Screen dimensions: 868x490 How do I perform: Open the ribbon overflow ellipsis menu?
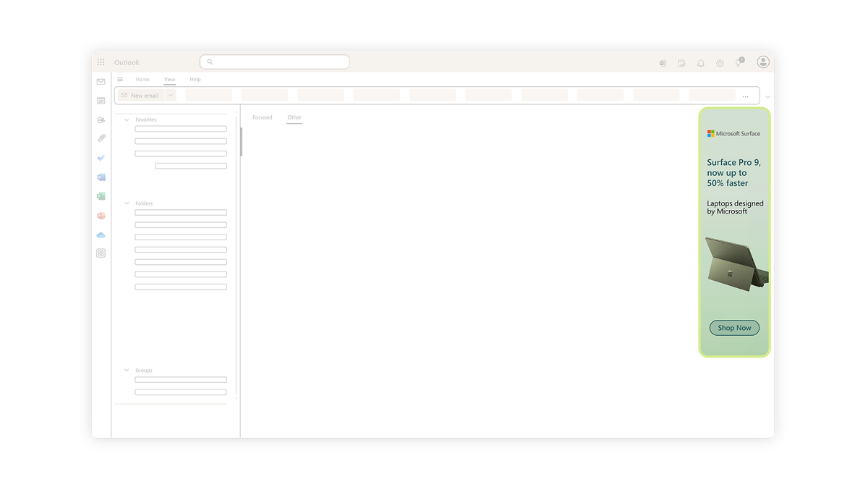[745, 95]
